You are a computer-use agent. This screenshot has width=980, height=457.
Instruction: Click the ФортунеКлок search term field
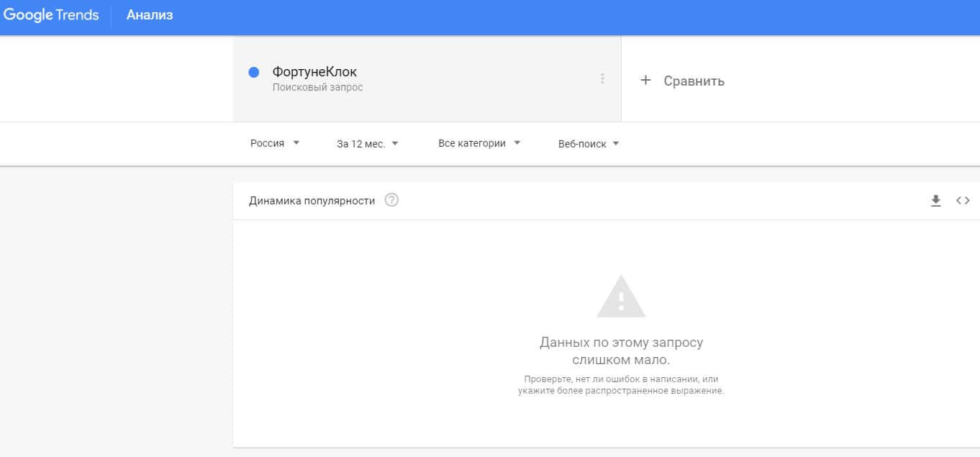click(x=314, y=72)
